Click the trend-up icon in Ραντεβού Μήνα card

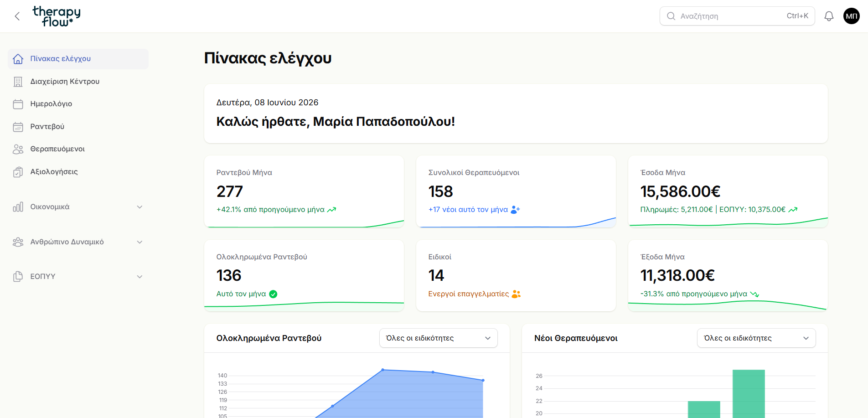click(x=332, y=210)
